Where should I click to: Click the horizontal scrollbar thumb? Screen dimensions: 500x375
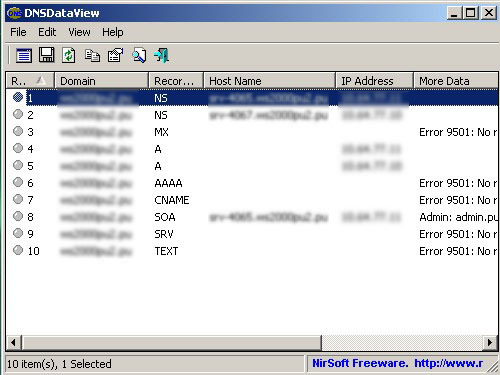[x=171, y=342]
